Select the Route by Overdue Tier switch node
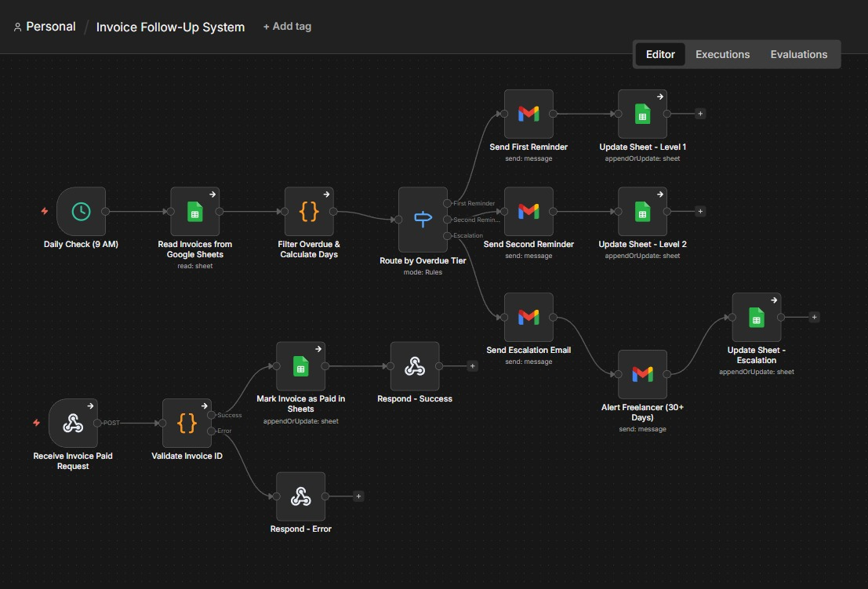The image size is (868, 589). click(x=423, y=220)
